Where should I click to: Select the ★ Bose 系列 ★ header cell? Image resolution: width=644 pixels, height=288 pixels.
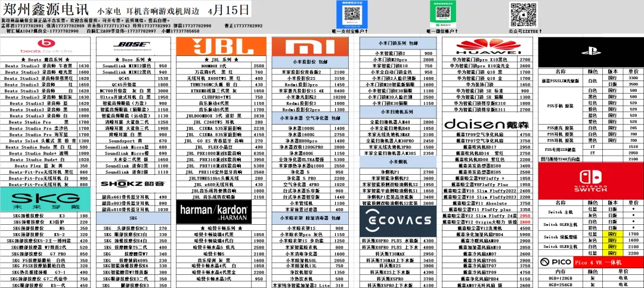(133, 59)
